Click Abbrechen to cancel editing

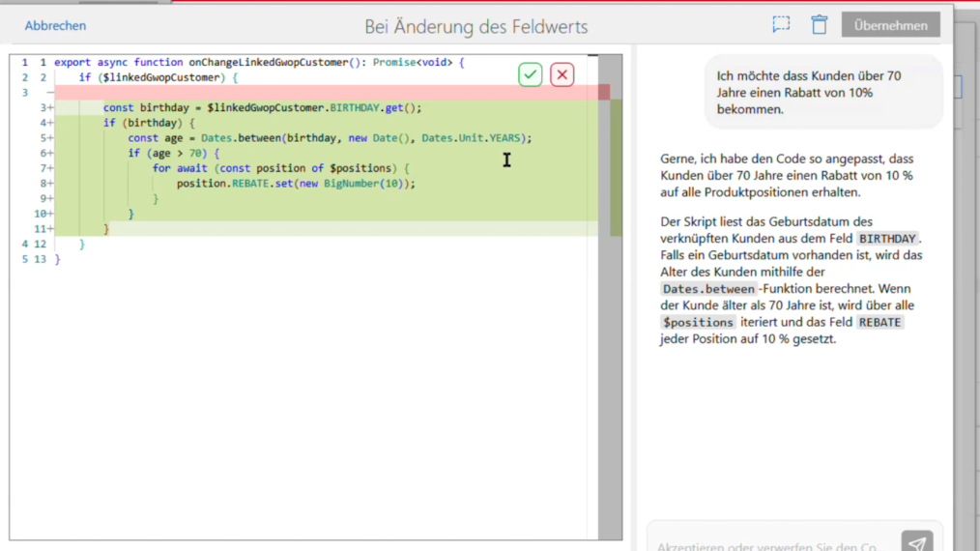point(55,26)
